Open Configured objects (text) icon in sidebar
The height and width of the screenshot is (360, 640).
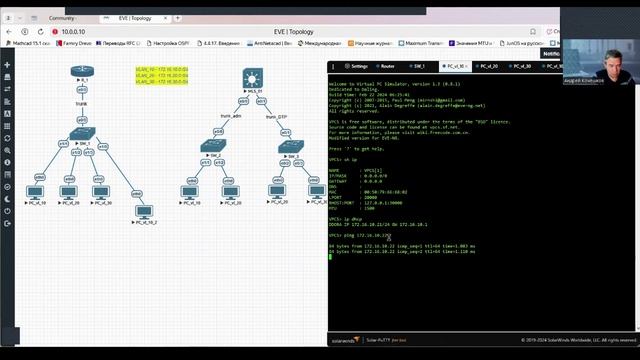coord(7,114)
